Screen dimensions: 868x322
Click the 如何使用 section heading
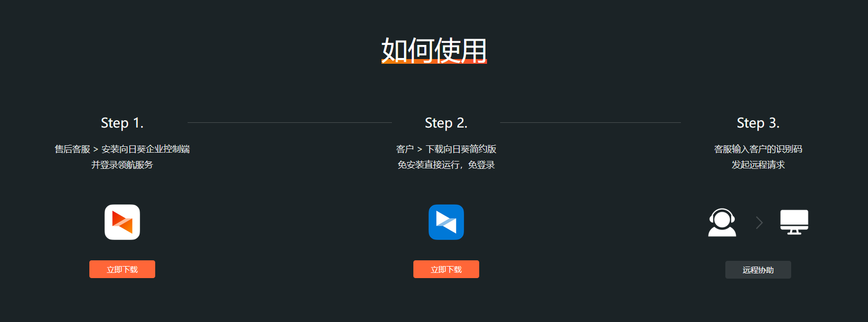[434, 50]
